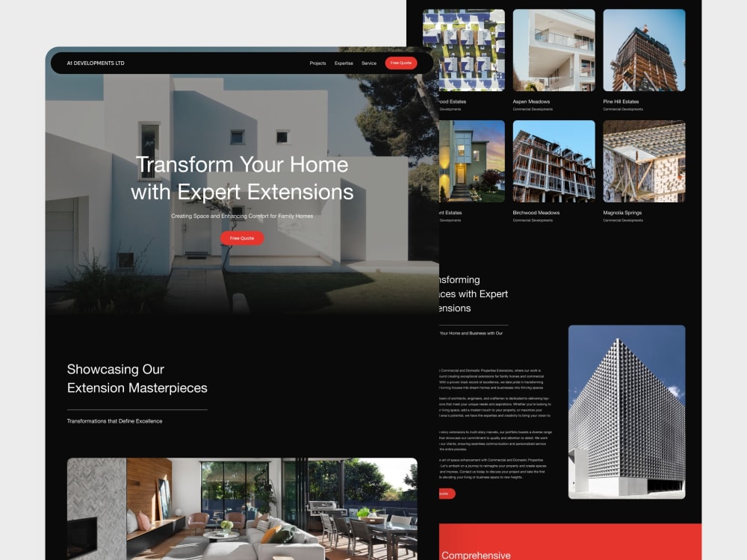Click the Transformations that Define Excellence text

pos(114,421)
